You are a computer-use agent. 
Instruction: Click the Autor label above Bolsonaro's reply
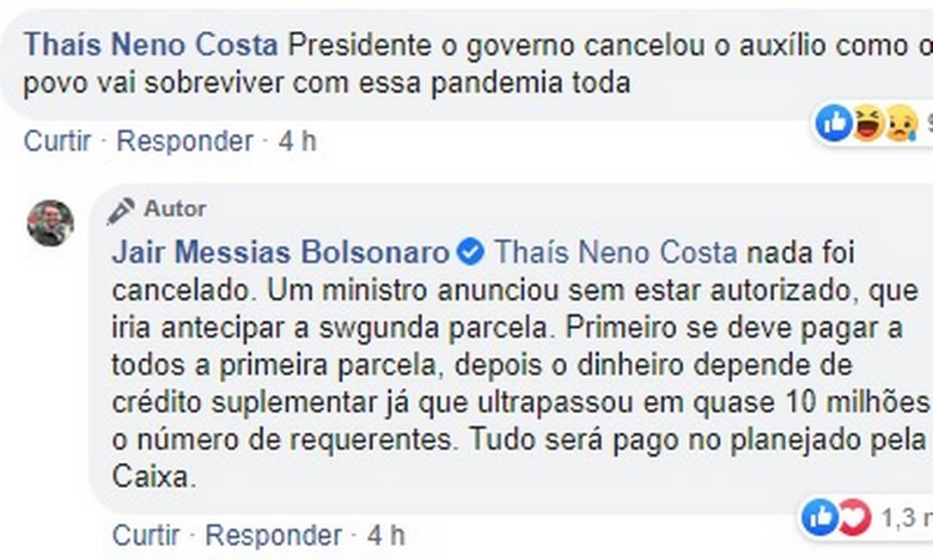point(174,209)
